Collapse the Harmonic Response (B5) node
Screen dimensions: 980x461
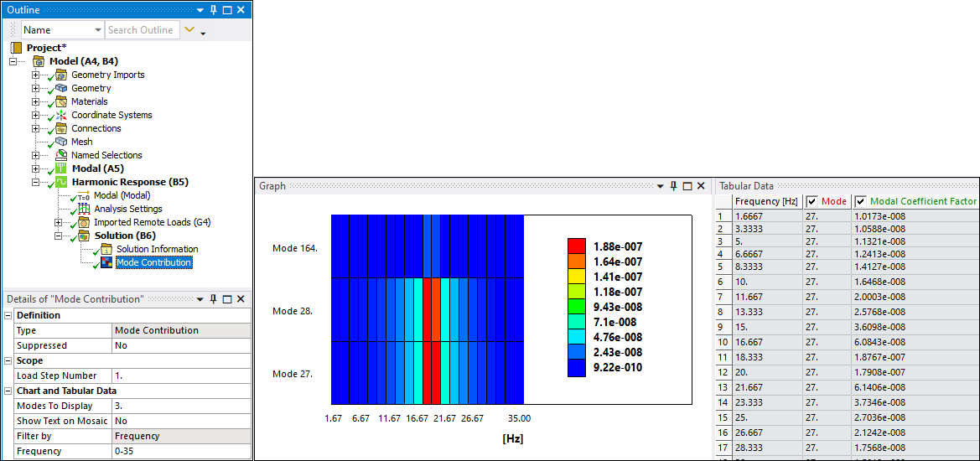click(36, 182)
